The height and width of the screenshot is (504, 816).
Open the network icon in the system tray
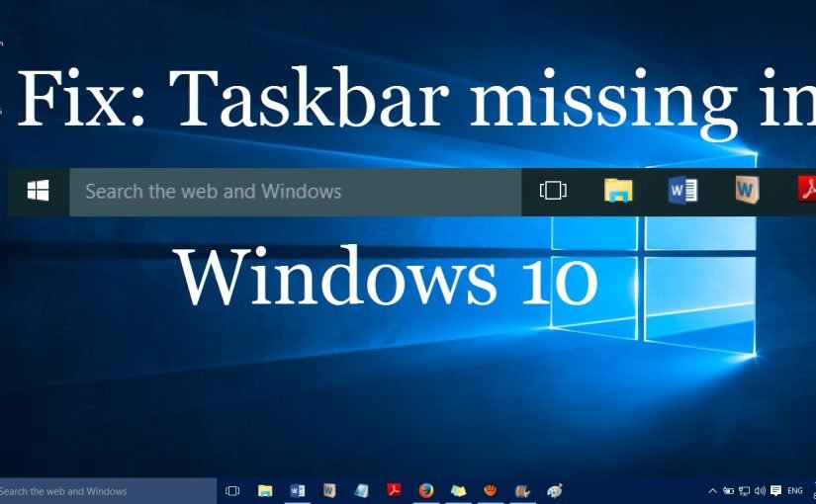(745, 490)
